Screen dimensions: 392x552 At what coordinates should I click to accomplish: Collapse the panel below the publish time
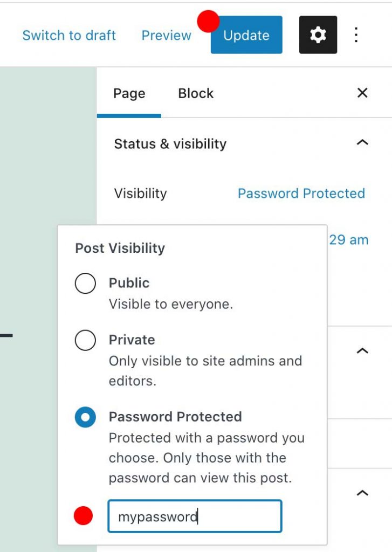click(362, 350)
